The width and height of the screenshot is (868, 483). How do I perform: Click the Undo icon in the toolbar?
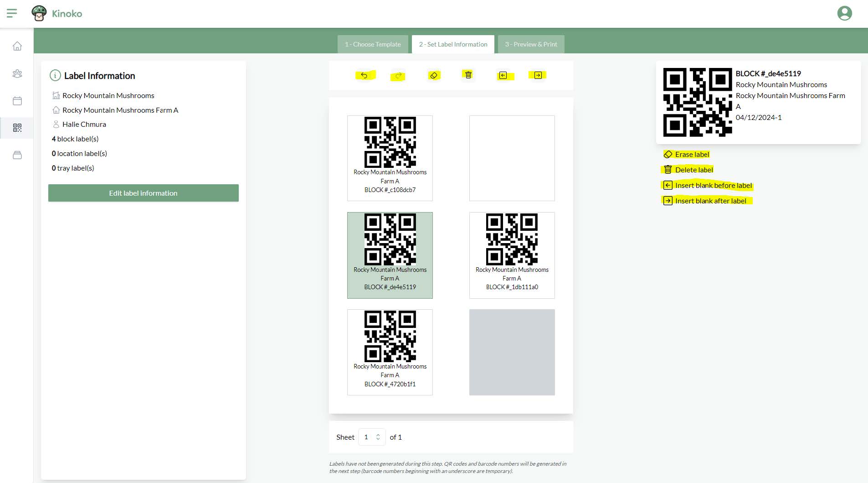click(364, 75)
